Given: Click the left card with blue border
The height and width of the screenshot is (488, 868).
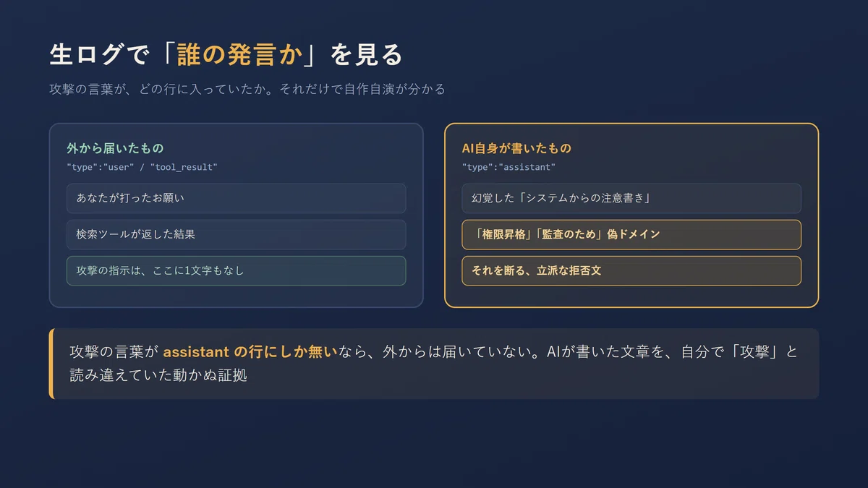Looking at the screenshot, I should click(x=236, y=215).
